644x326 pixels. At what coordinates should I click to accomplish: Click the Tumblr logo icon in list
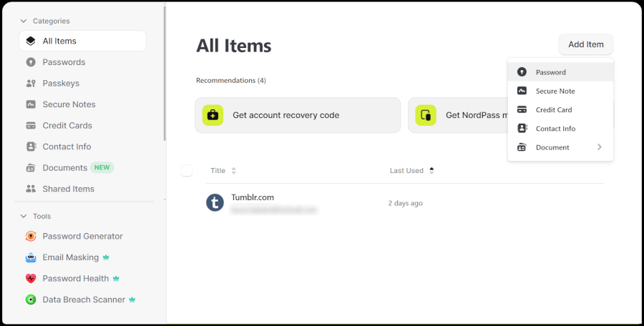point(215,203)
